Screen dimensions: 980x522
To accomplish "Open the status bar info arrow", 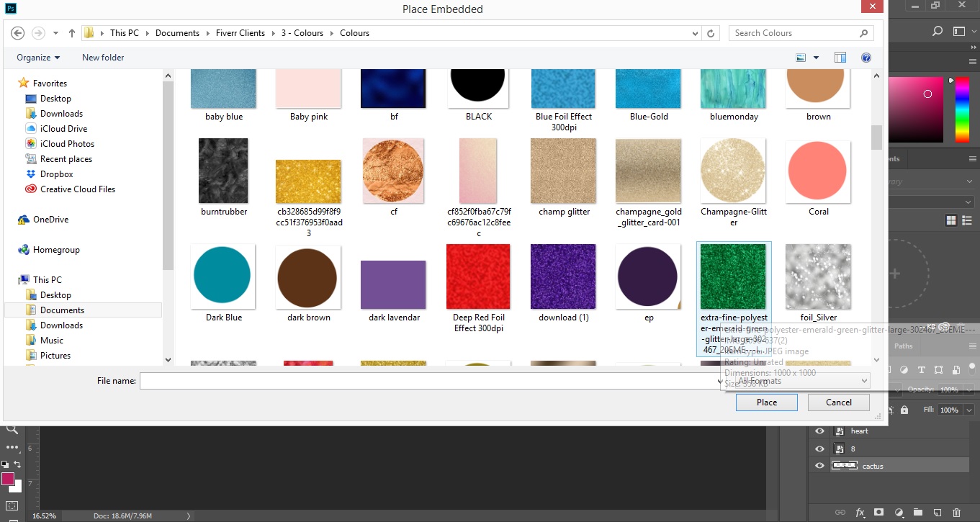I will click(189, 516).
